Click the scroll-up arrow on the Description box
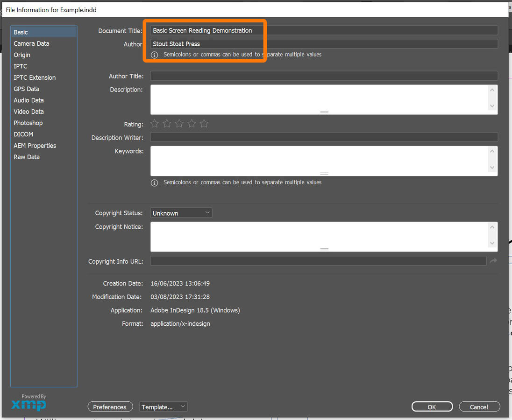 pyautogui.click(x=492, y=89)
